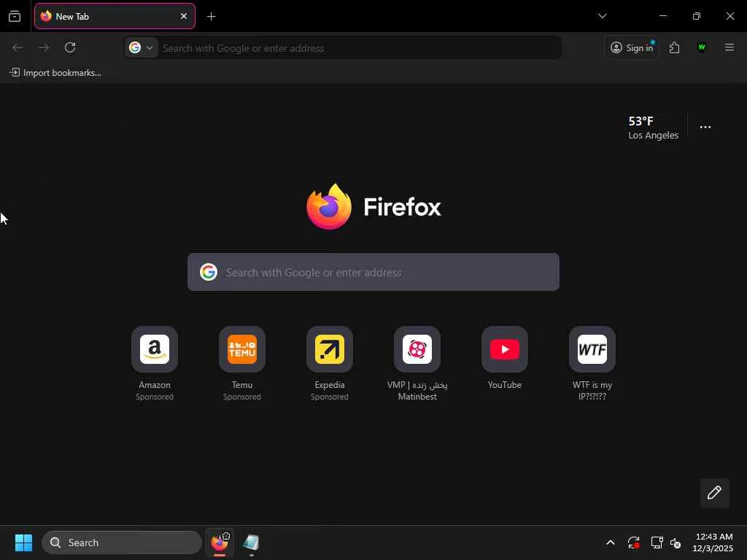
Task: Open the 53°F Los Angeles weather widget
Action: coord(653,128)
